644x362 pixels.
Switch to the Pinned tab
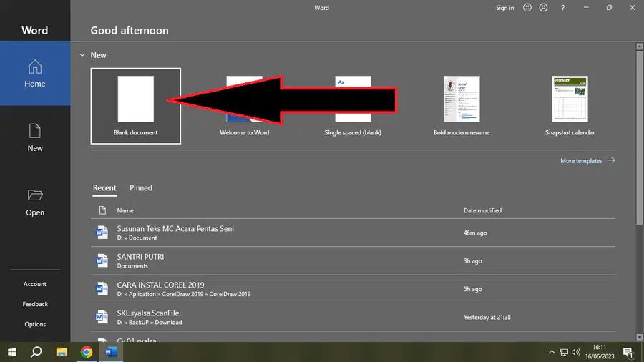tap(141, 188)
